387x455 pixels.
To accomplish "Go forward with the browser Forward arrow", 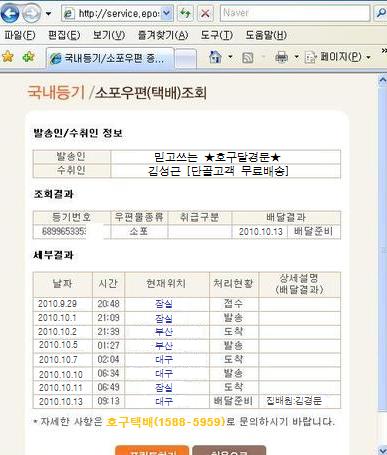I will (32, 14).
